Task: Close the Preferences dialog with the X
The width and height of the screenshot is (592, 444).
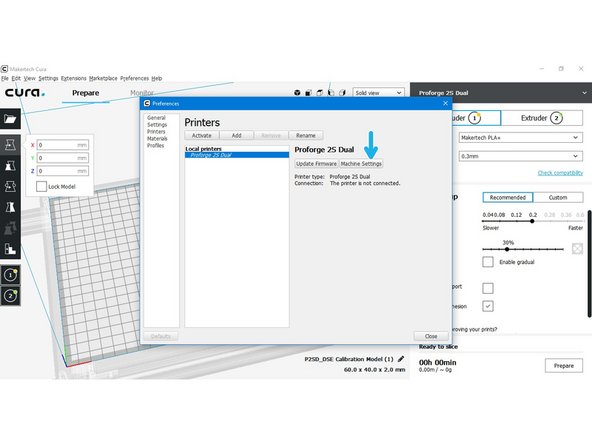Action: click(x=445, y=103)
